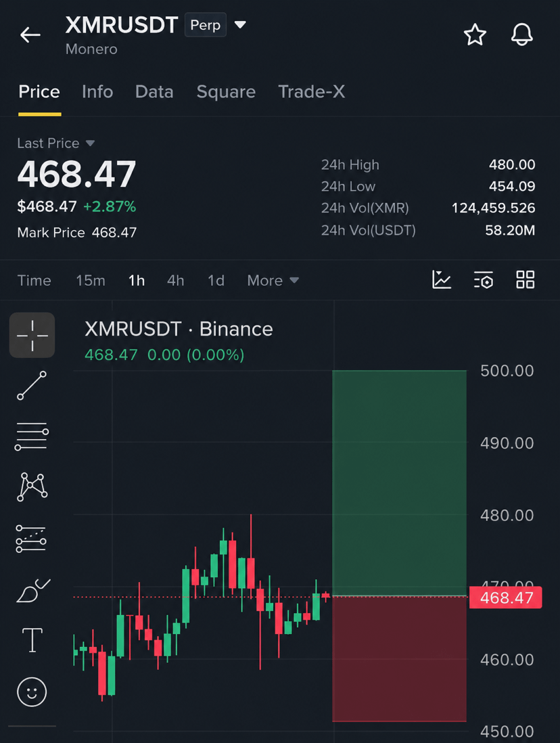Open the Last Price type dropdown
This screenshot has width=560, height=743.
(56, 143)
